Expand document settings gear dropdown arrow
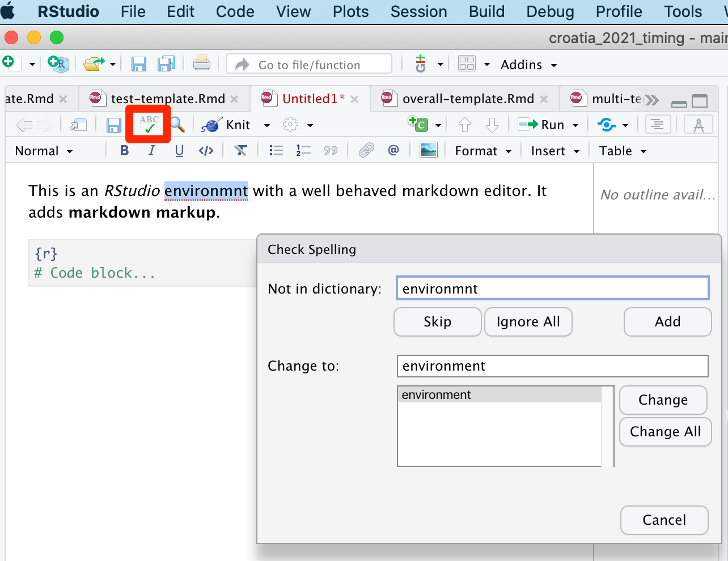This screenshot has width=728, height=561. click(310, 125)
